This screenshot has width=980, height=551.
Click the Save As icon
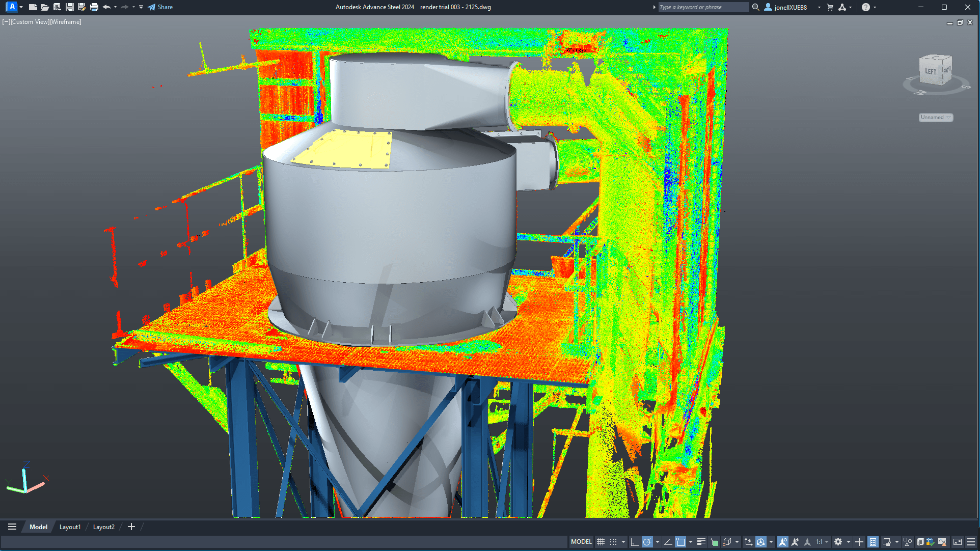click(81, 7)
